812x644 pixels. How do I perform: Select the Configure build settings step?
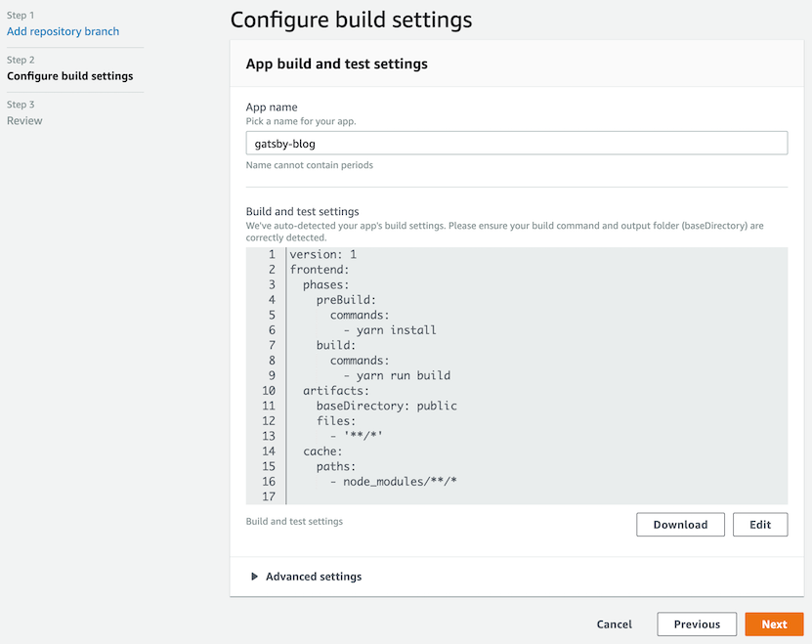[x=70, y=76]
